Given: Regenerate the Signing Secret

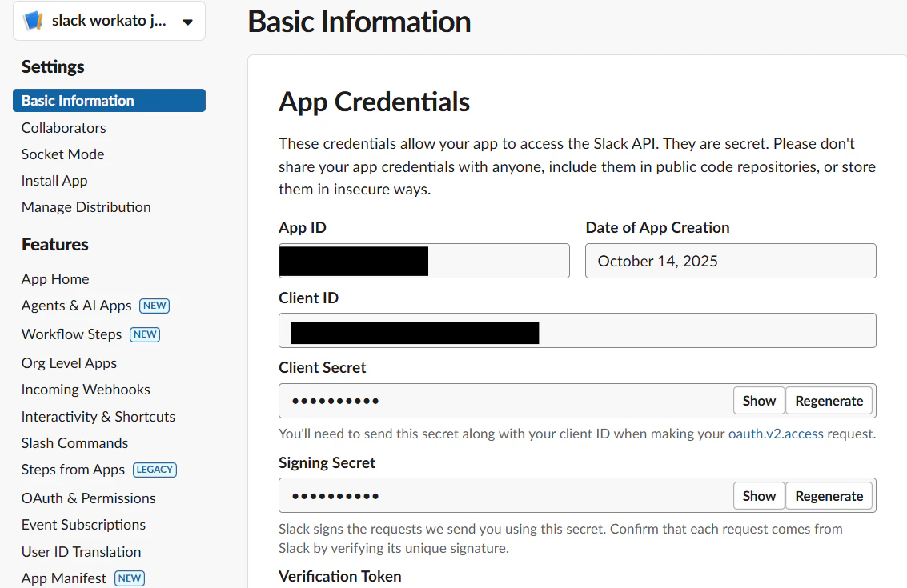Looking at the screenshot, I should (829, 496).
